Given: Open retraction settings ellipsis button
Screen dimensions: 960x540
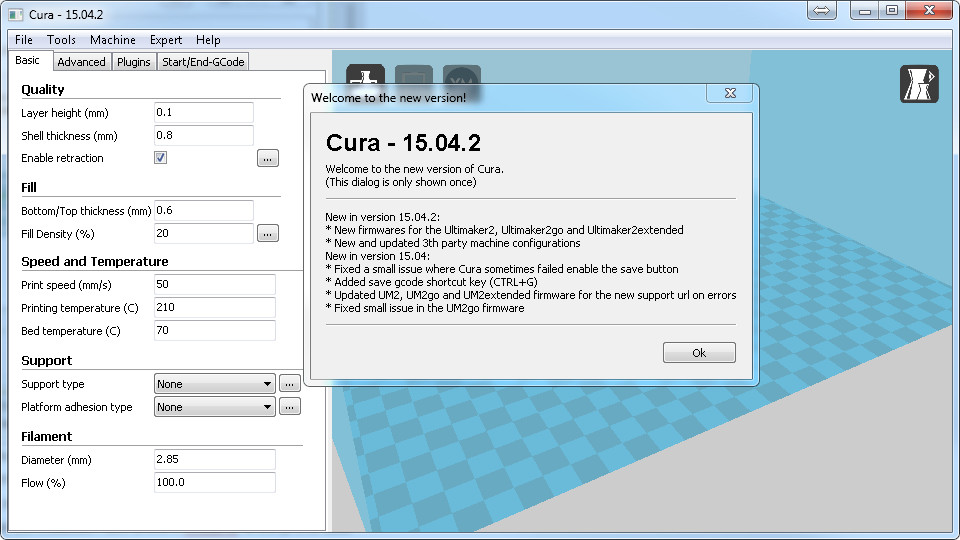Looking at the screenshot, I should tap(268, 159).
